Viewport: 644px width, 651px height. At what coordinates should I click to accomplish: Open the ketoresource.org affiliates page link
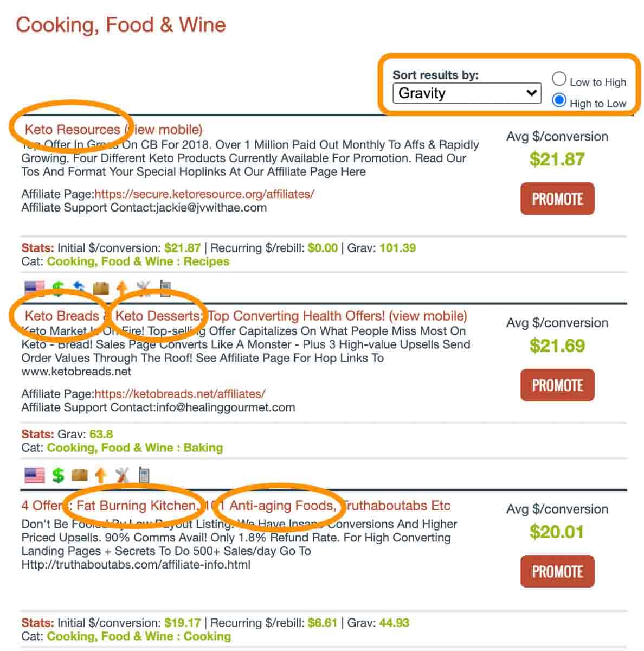click(x=204, y=194)
